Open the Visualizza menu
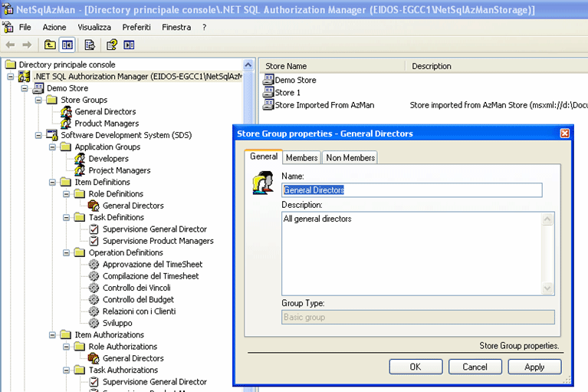This screenshot has width=588, height=392. click(94, 28)
